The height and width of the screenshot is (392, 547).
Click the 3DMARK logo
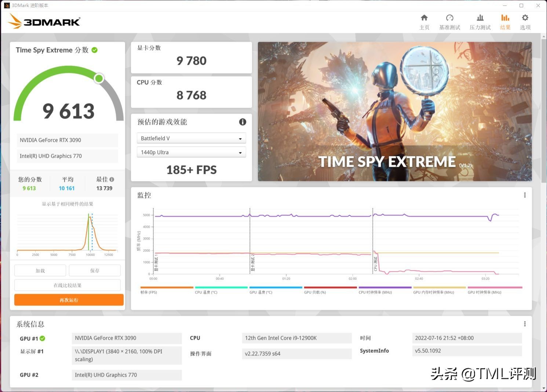click(44, 21)
